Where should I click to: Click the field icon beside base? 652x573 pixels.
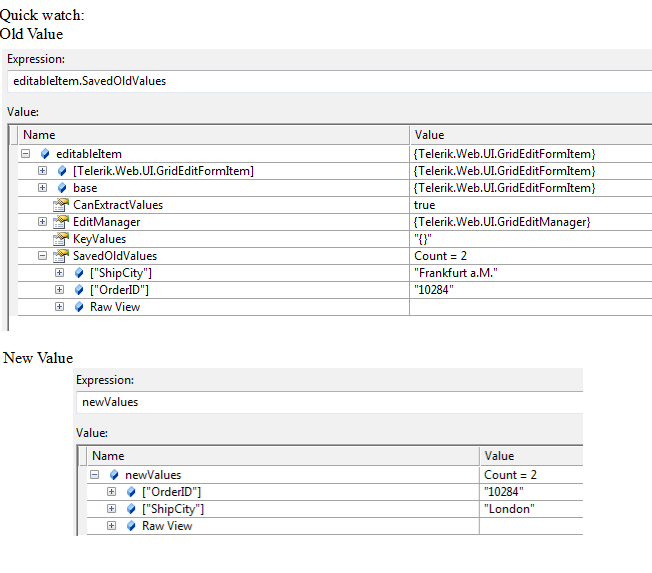(x=62, y=188)
